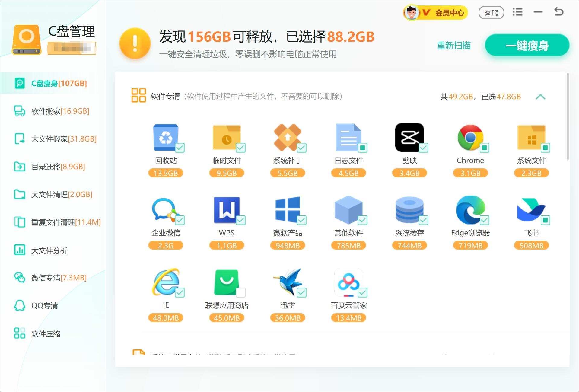The image size is (579, 392).
Task: Uncheck the 临时文件 checkbox
Action: 241,148
